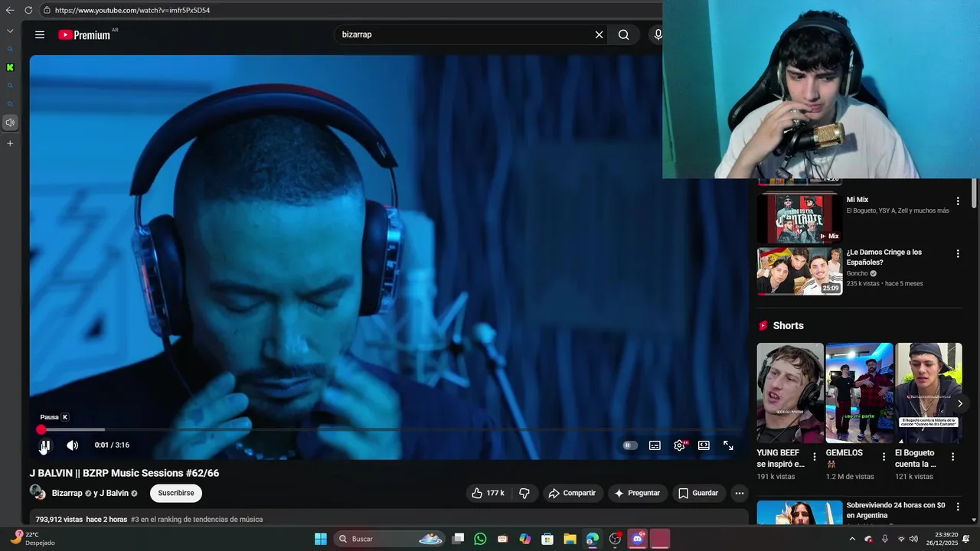Viewport: 980px width, 551px height.
Task: Expand the description showing 793,912 vistas
Action: click(389, 519)
